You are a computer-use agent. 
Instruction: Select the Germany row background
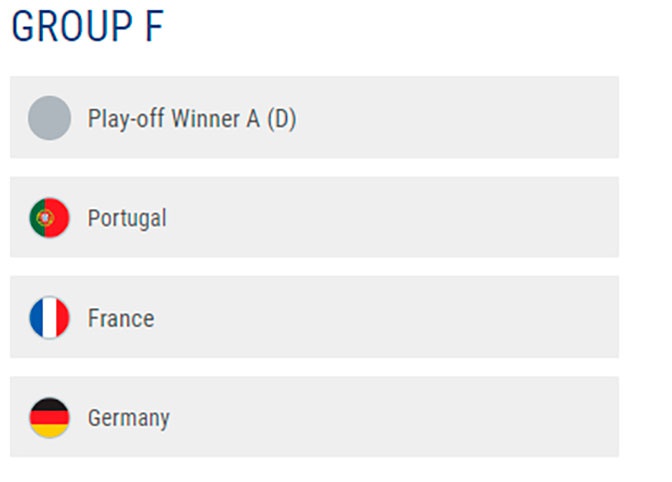pyautogui.click(x=315, y=417)
